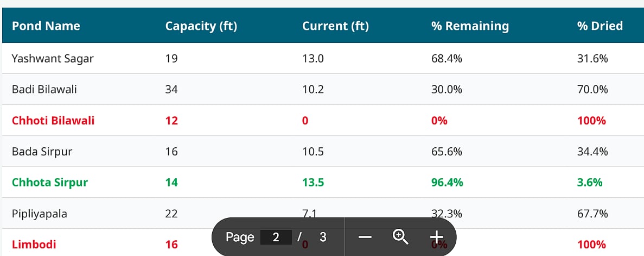Select the red Chhoti Bilawali entry
Image resolution: width=644 pixels, height=256 pixels.
(53, 121)
